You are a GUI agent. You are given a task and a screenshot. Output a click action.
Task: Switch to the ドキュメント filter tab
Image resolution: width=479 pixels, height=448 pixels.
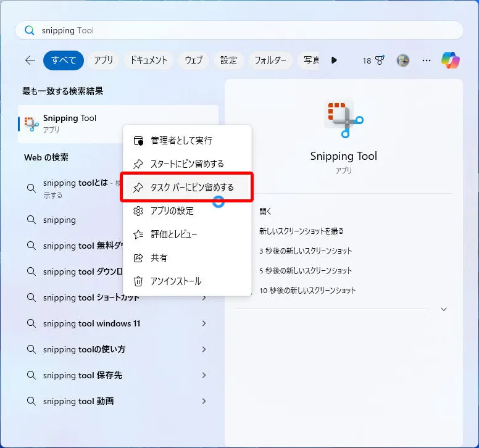point(149,60)
